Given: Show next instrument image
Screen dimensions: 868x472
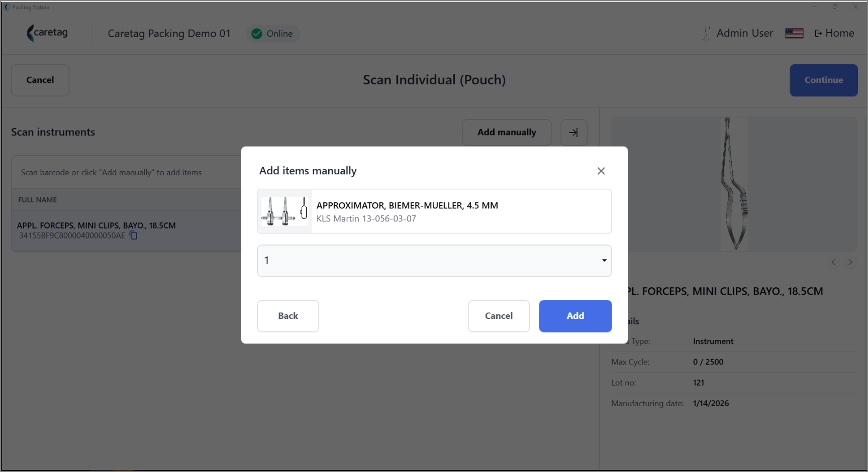Looking at the screenshot, I should [850, 262].
